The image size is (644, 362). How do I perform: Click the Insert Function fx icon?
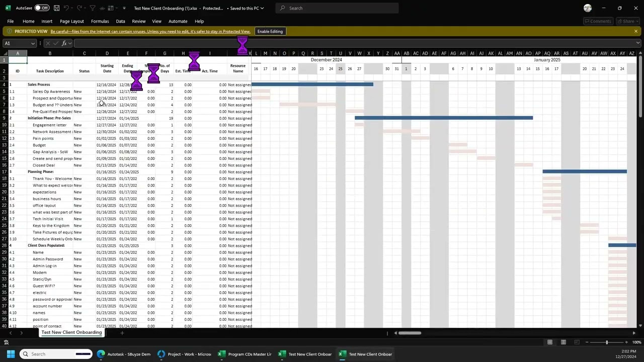pyautogui.click(x=64, y=43)
